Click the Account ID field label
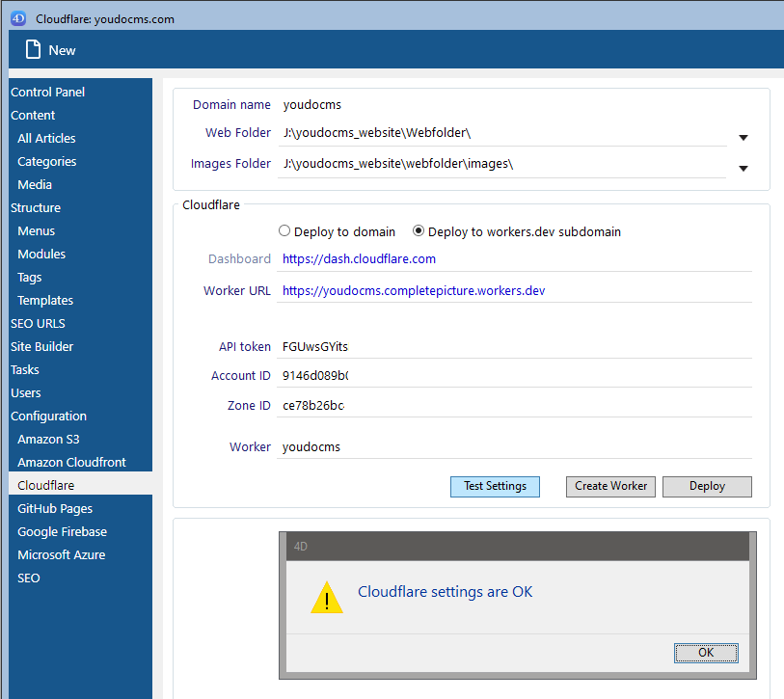 (240, 375)
